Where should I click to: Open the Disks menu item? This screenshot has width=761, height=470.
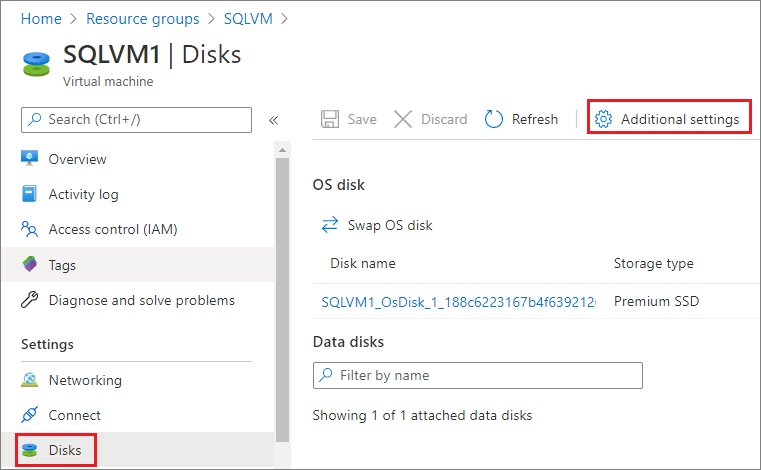pos(65,450)
